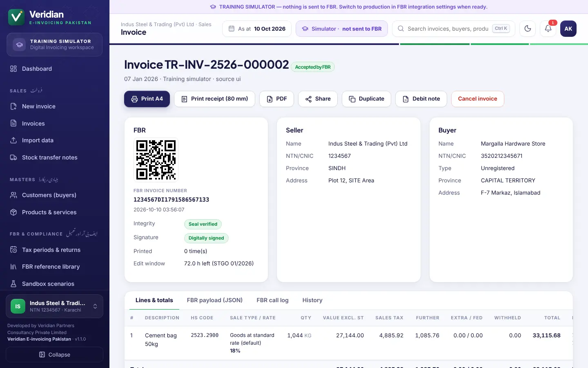The height and width of the screenshot is (368, 588).
Task: Print receipt (80 mm)
Action: point(214,99)
